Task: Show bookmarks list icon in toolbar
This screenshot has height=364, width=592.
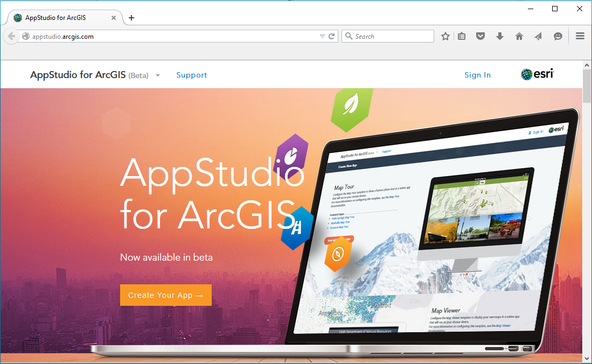Action: 461,36
